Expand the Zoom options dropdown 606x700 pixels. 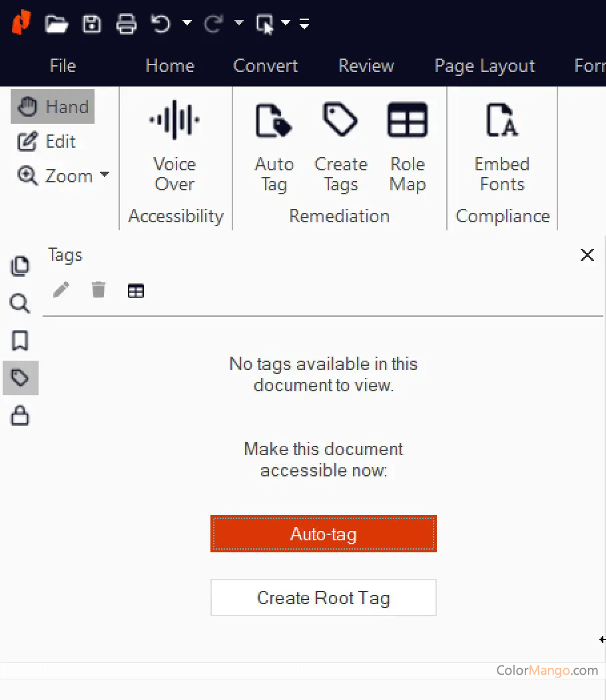click(x=105, y=176)
